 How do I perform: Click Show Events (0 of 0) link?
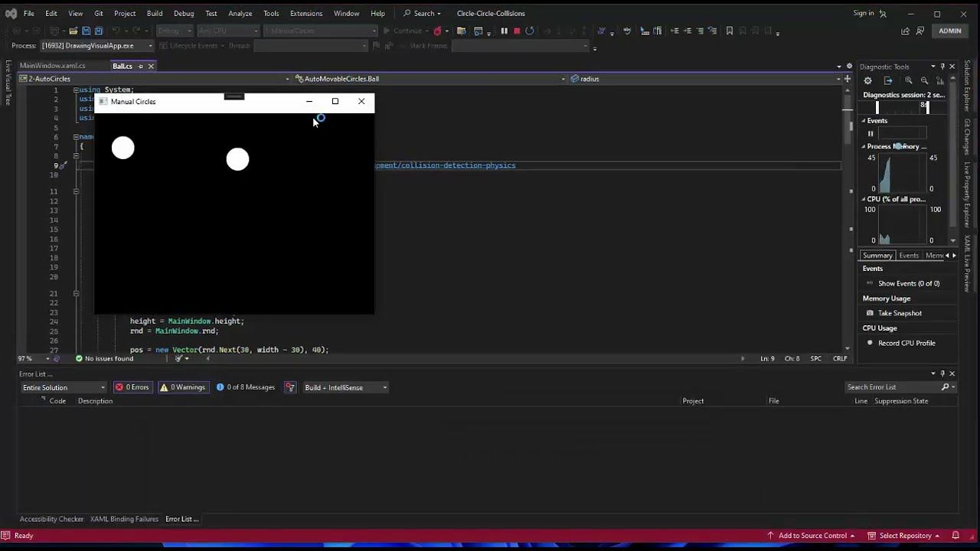coord(909,283)
